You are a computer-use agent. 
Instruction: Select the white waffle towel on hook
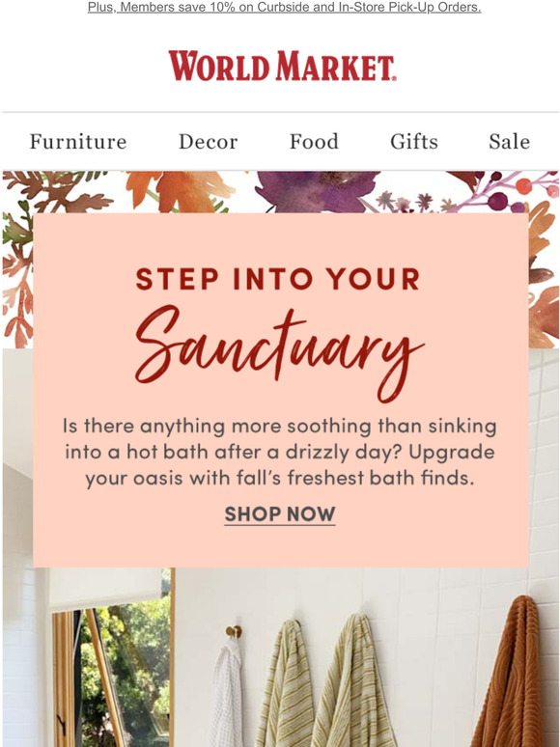tap(227, 694)
